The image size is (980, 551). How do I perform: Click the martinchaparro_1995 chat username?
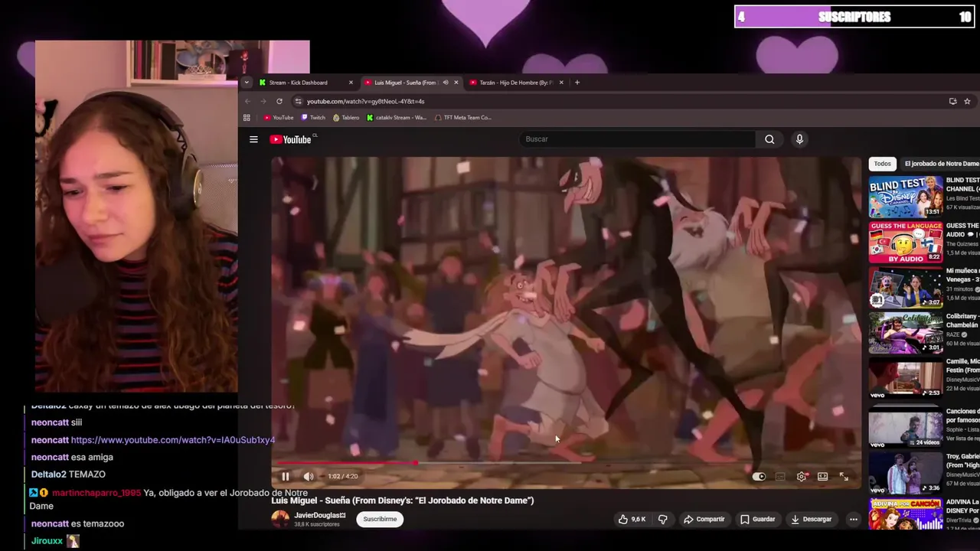[x=96, y=493]
